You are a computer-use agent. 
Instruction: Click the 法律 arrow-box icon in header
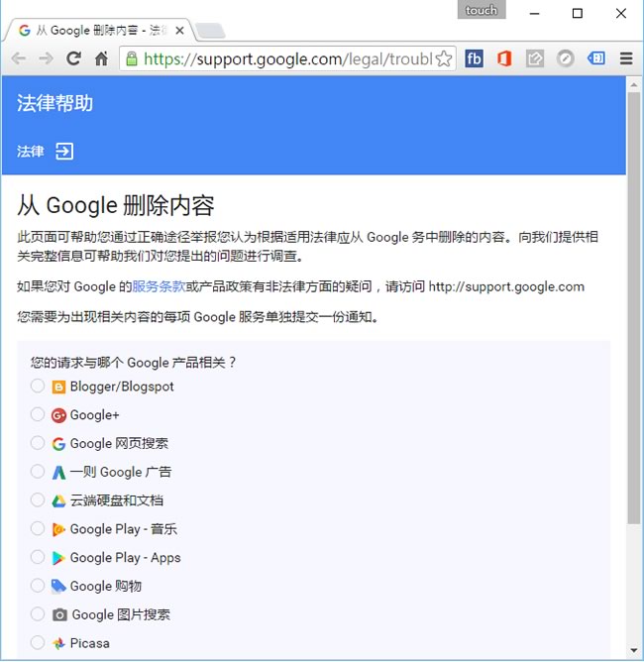(64, 152)
